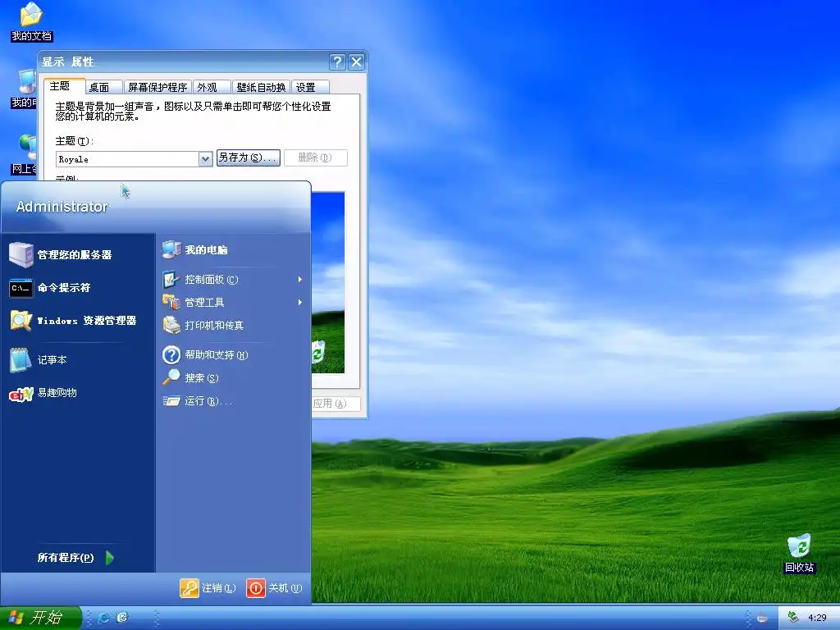This screenshot has height=630, width=840.
Task: Open Search (搜索) from Start menu
Action: [x=190, y=377]
